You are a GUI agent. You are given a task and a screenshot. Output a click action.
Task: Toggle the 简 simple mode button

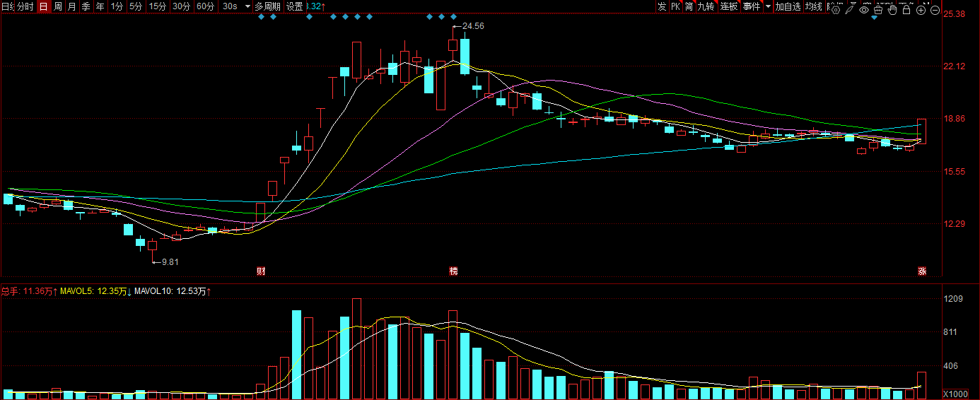coord(689,6)
